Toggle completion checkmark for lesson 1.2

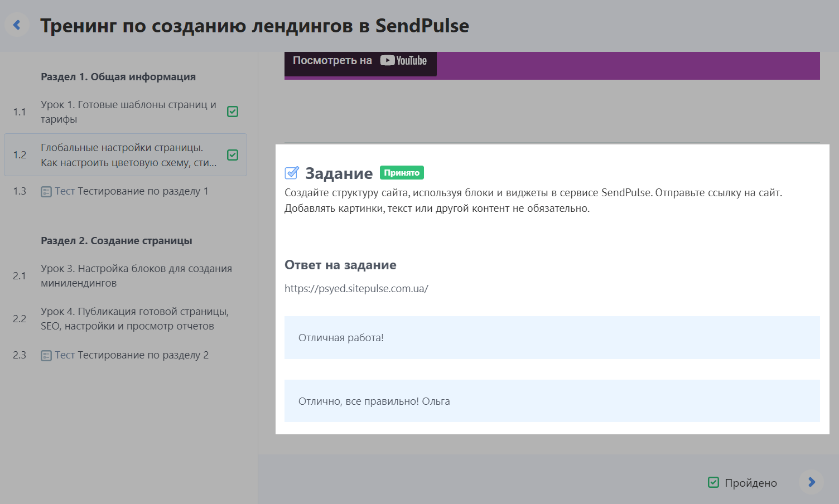tap(233, 155)
